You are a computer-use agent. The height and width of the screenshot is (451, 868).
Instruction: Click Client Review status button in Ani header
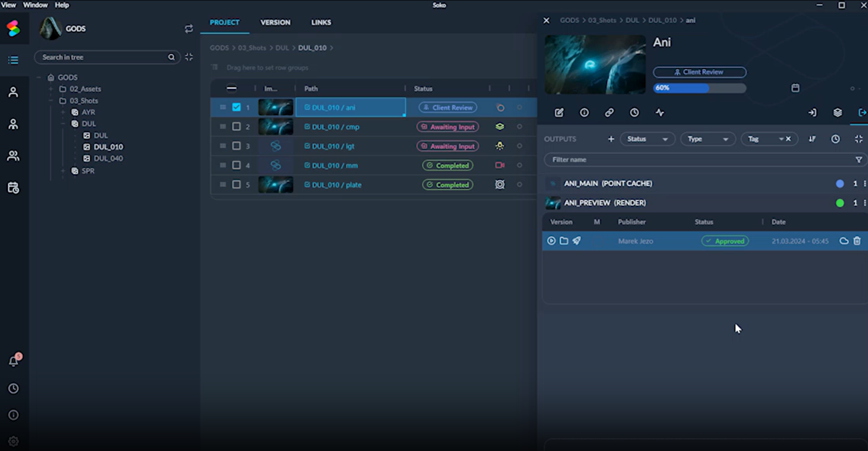pos(700,72)
